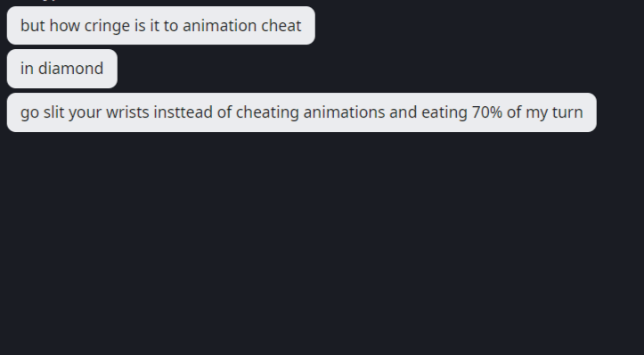
Task: Click the partially hidden text above first bubble
Action: [x=49, y=1]
